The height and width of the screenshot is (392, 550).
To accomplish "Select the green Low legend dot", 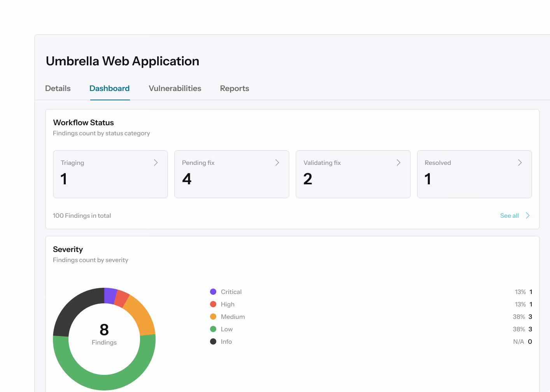I will tap(213, 329).
